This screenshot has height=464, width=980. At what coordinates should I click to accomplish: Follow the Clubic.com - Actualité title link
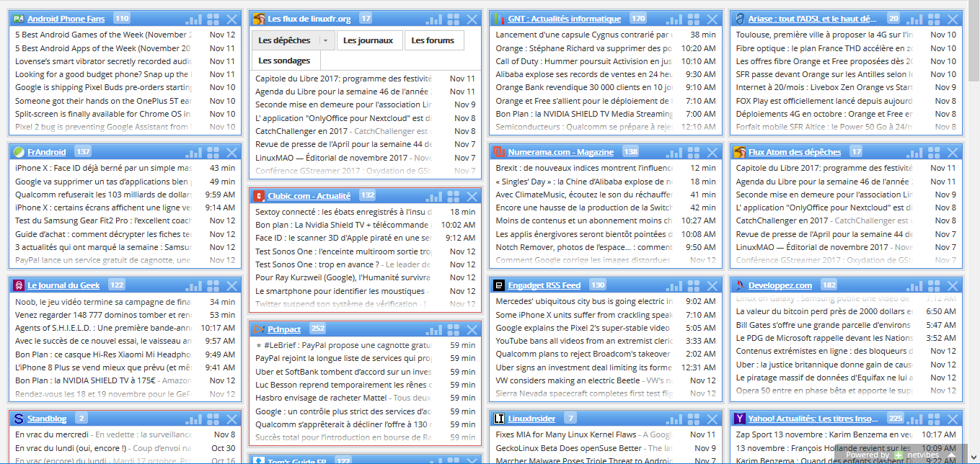click(309, 196)
